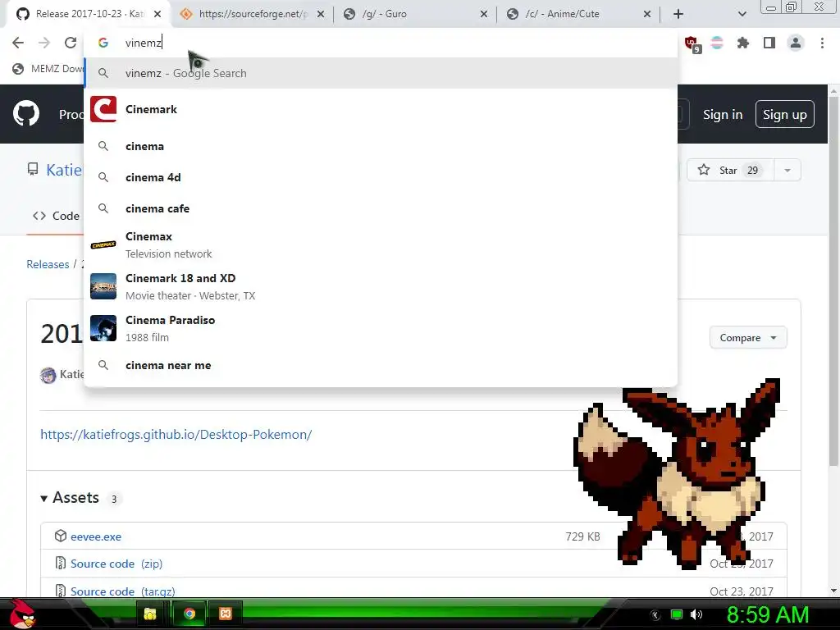The width and height of the screenshot is (840, 630).
Task: Open the Extensions puzzle piece menu
Action: click(742, 43)
